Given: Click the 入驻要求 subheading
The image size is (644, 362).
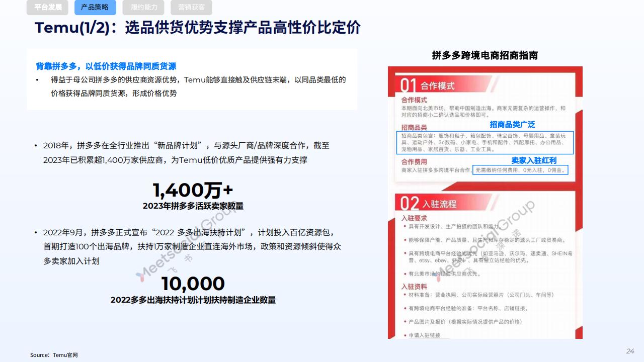Looking at the screenshot, I should (414, 218).
